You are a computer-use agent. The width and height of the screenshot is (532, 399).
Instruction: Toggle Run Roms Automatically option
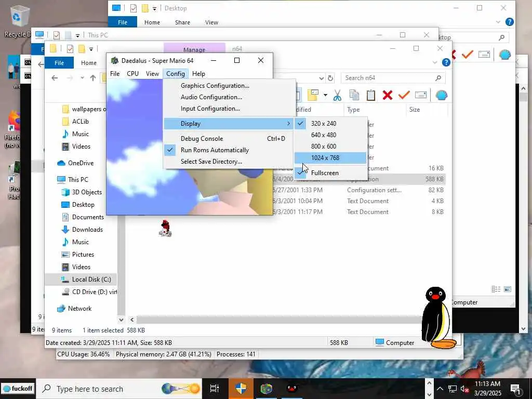[229, 150]
